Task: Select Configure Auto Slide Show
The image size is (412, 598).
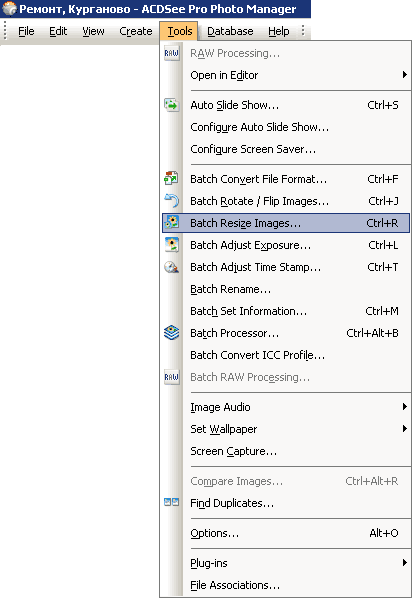Action: [286, 127]
